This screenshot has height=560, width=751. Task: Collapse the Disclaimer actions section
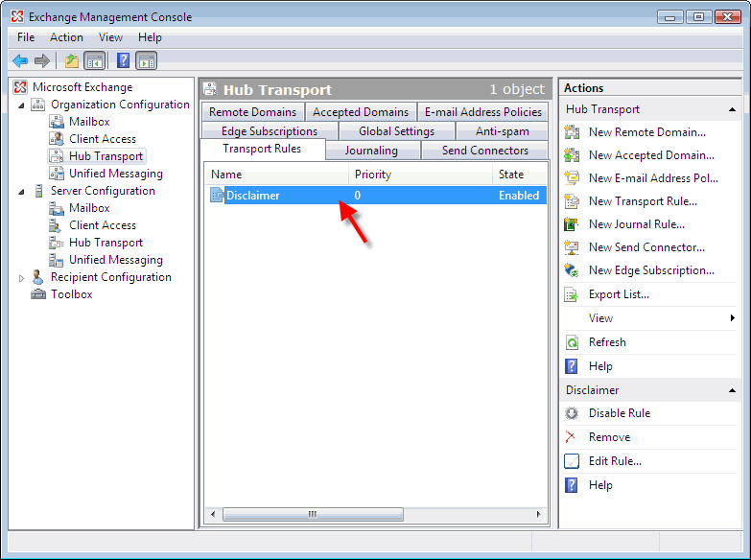coord(732,390)
